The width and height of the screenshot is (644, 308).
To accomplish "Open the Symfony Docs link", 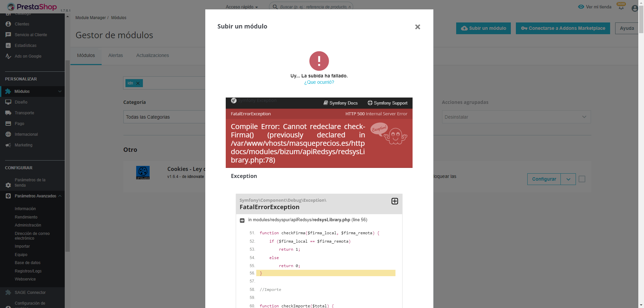I will 340,103.
